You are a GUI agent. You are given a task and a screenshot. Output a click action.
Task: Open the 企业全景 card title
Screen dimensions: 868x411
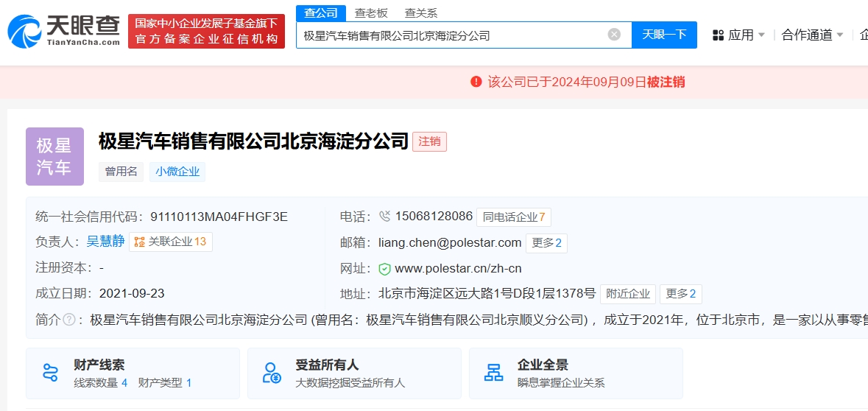(543, 365)
